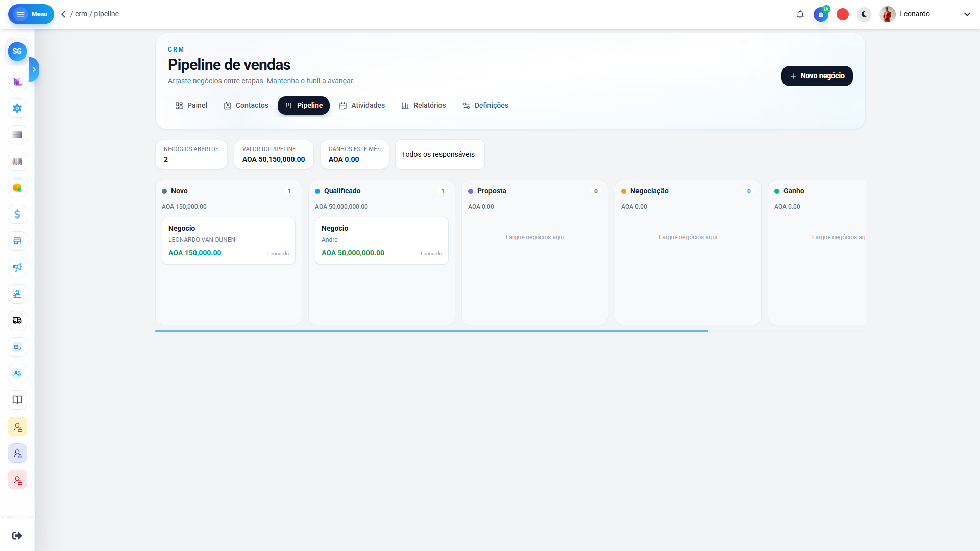Expand the Leonardo user menu chevron

tap(967, 14)
